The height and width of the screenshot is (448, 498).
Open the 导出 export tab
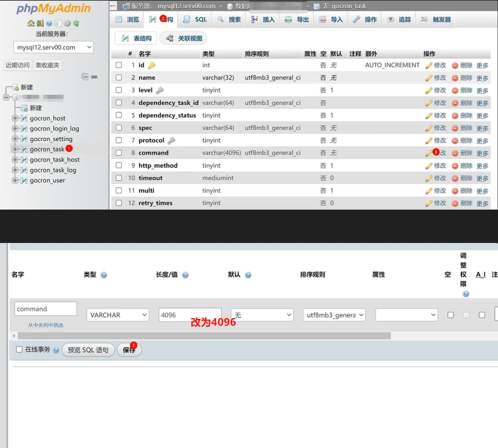(x=297, y=19)
